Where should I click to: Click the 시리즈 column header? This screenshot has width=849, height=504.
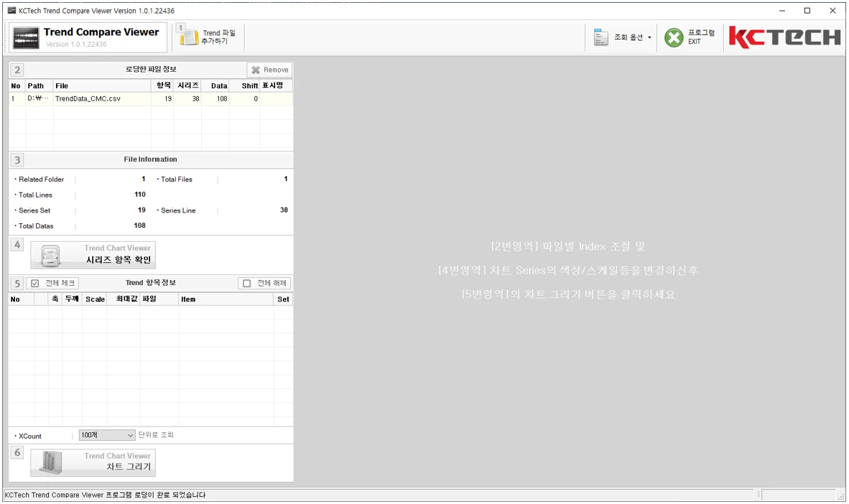coord(188,85)
